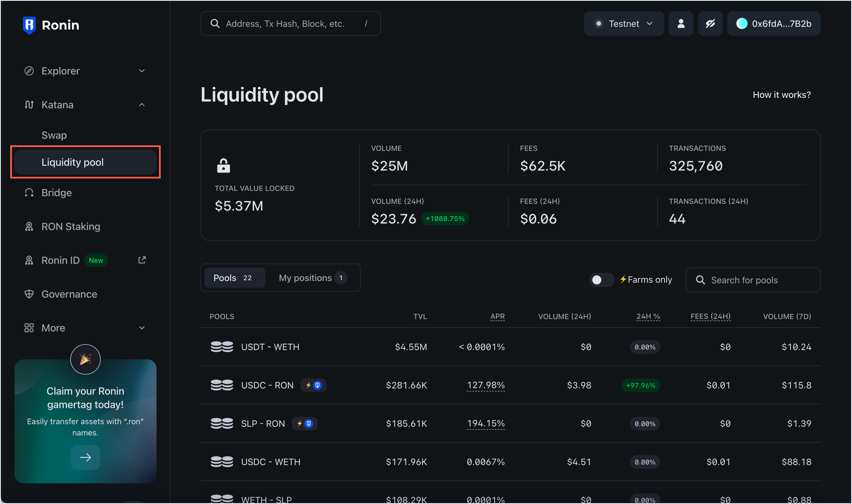The image size is (852, 504).
Task: Click the +97.96% badge in USDC - RON row
Action: coord(641,385)
